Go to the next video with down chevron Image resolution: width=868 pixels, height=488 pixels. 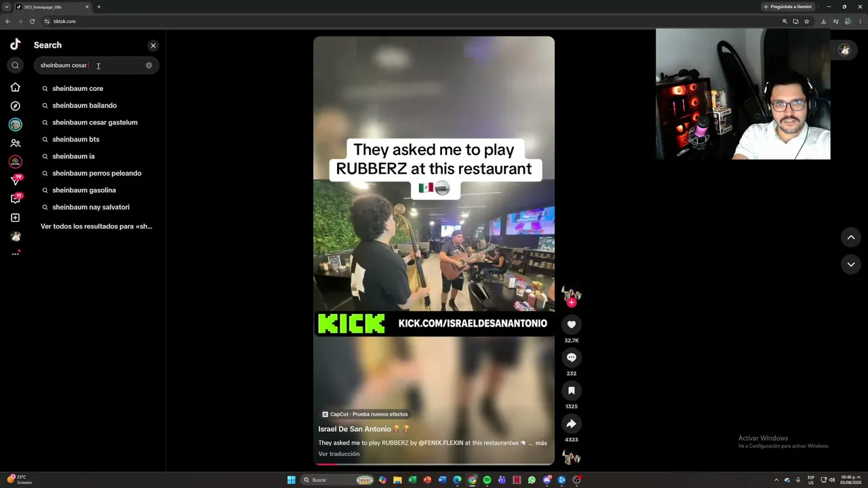[851, 264]
